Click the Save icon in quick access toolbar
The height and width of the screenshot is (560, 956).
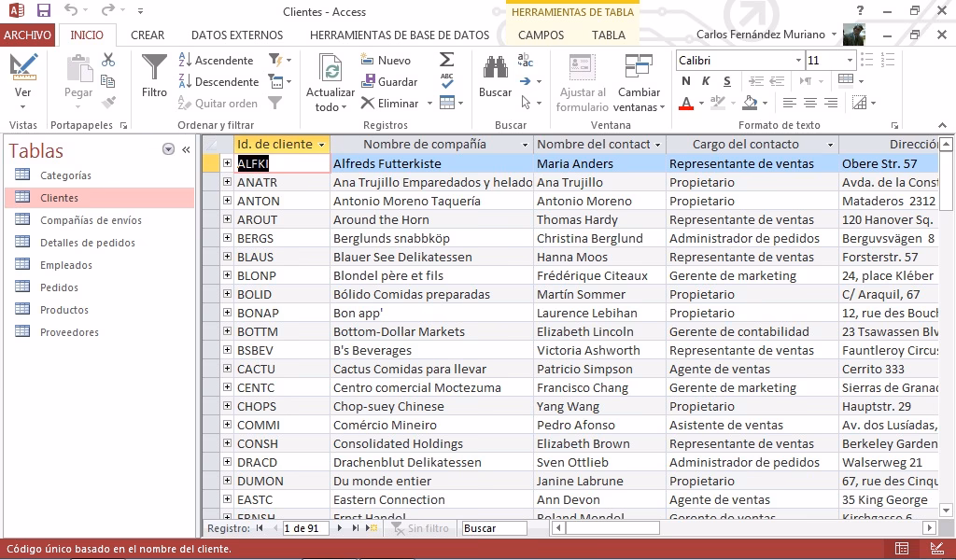tap(43, 10)
